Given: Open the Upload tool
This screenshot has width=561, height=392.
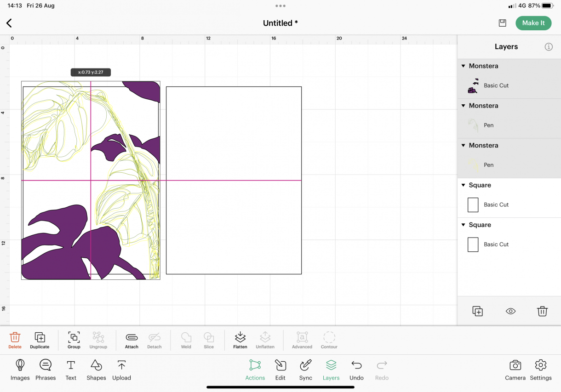Looking at the screenshot, I should [x=121, y=370].
